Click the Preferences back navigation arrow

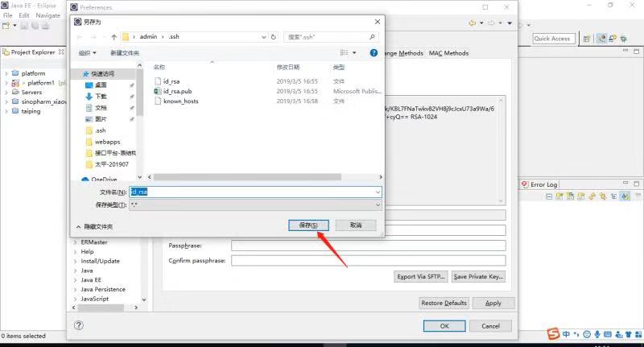click(473, 23)
